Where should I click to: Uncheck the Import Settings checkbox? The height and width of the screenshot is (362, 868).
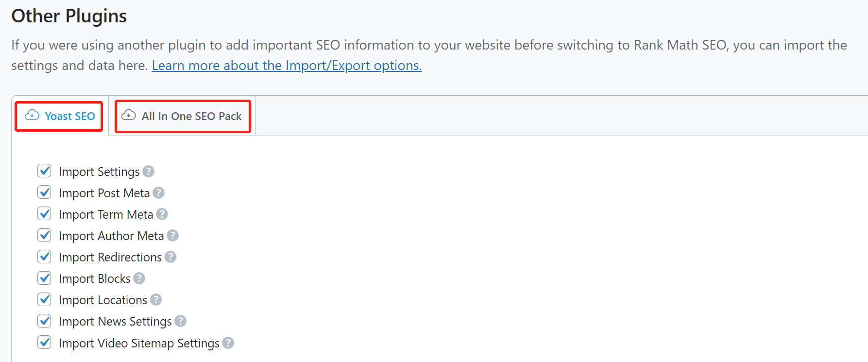(45, 171)
